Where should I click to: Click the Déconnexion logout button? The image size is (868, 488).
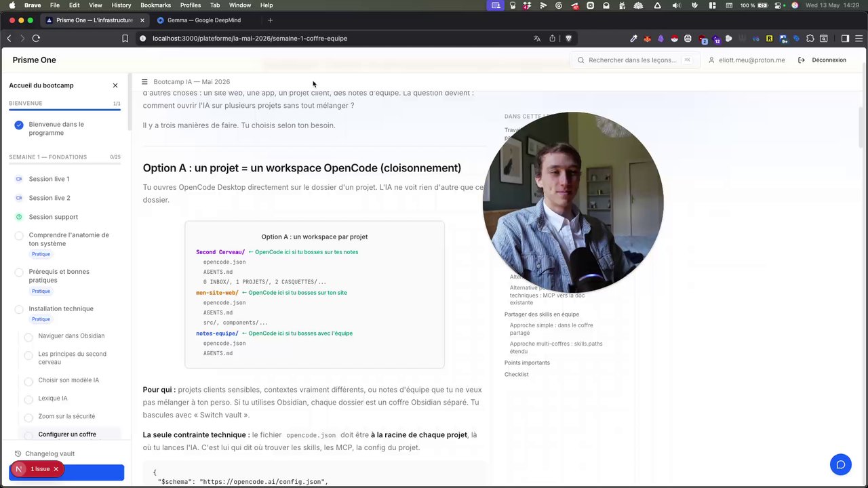822,60
